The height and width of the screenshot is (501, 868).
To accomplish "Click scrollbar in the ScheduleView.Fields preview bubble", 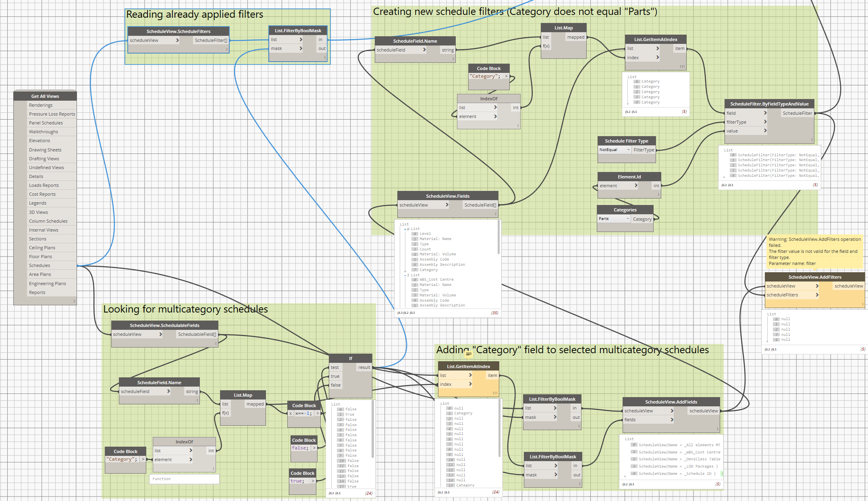I will [x=499, y=238].
